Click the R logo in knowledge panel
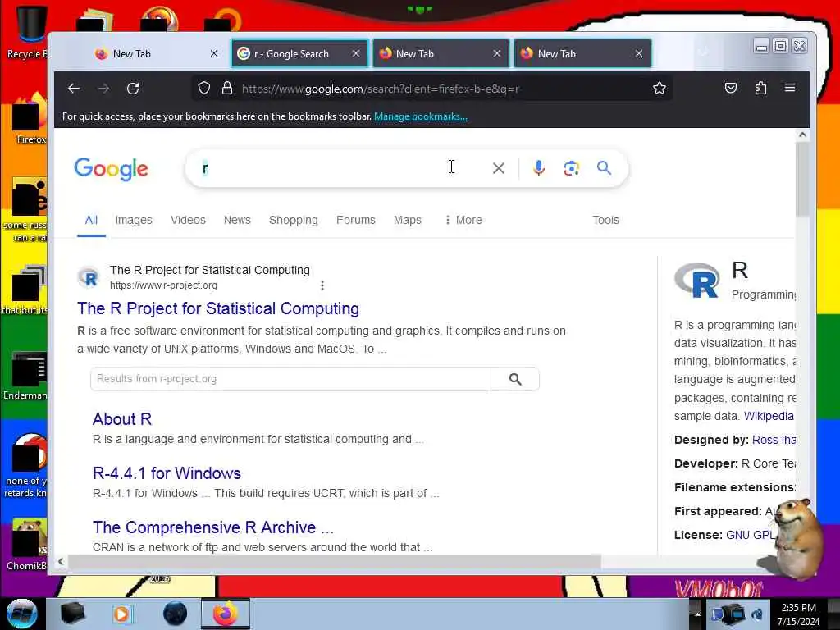 (697, 281)
